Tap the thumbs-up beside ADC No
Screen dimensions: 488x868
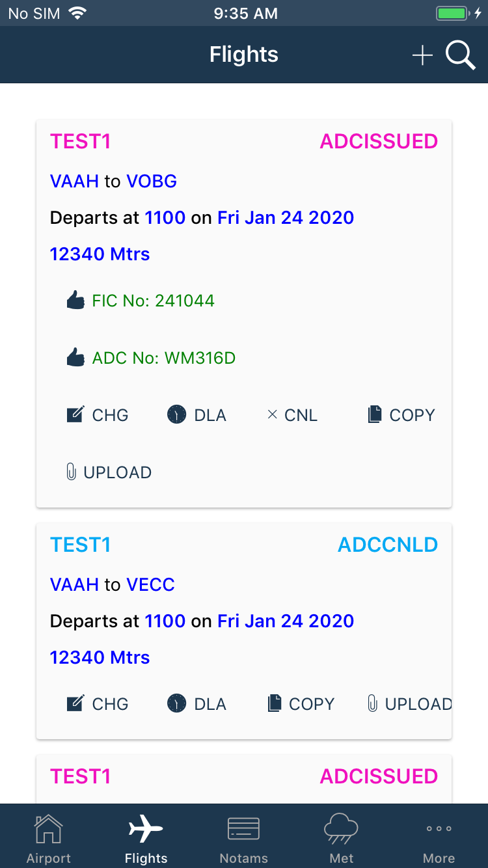click(x=75, y=358)
